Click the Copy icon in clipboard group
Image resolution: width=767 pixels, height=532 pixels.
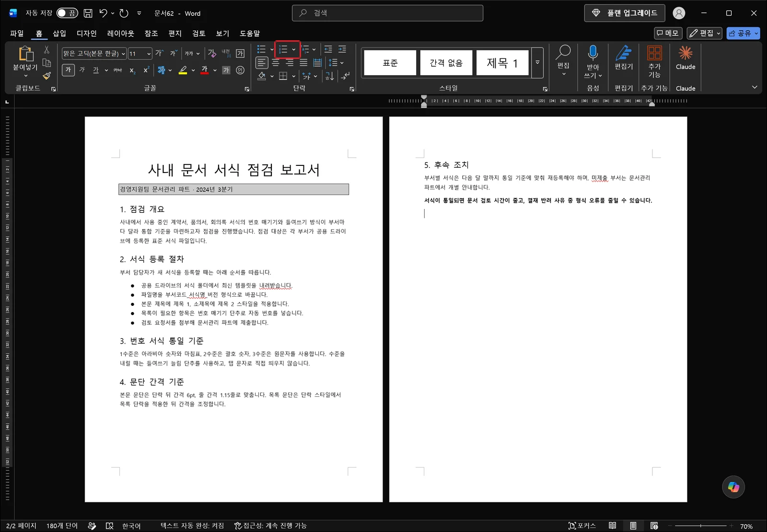point(46,63)
